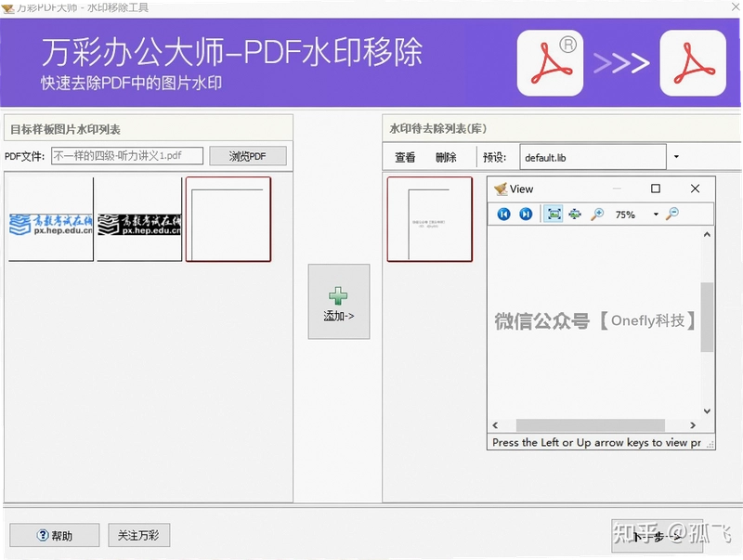Click the 添加-> add button
The width and height of the screenshot is (743, 560).
pos(339,301)
